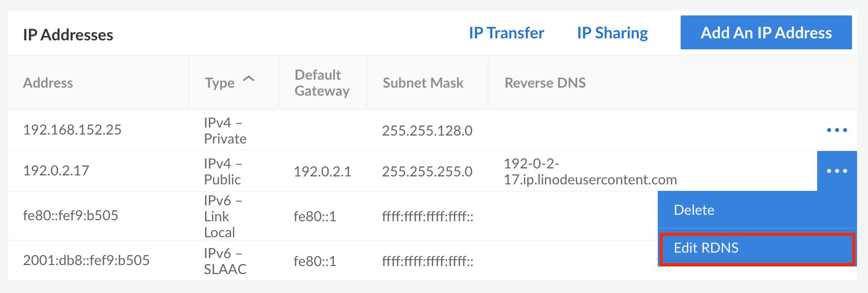This screenshot has width=868, height=293.
Task: Toggle sorting by the Address column
Action: tap(48, 83)
